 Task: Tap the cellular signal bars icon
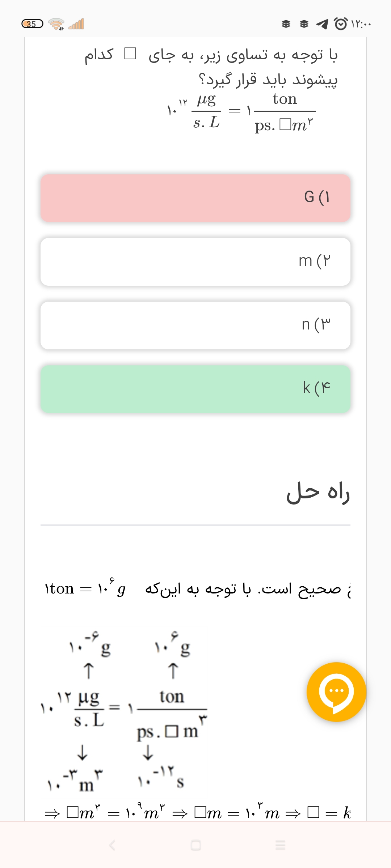[76, 24]
